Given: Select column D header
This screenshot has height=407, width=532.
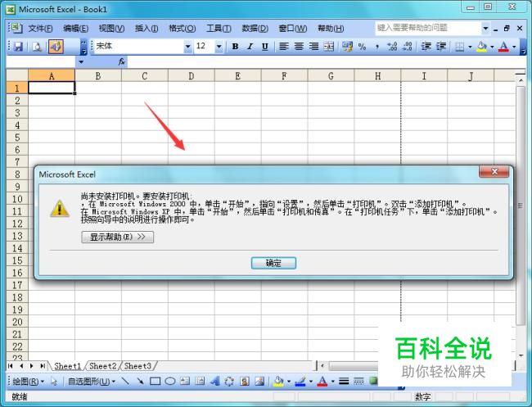Looking at the screenshot, I should click(191, 75).
